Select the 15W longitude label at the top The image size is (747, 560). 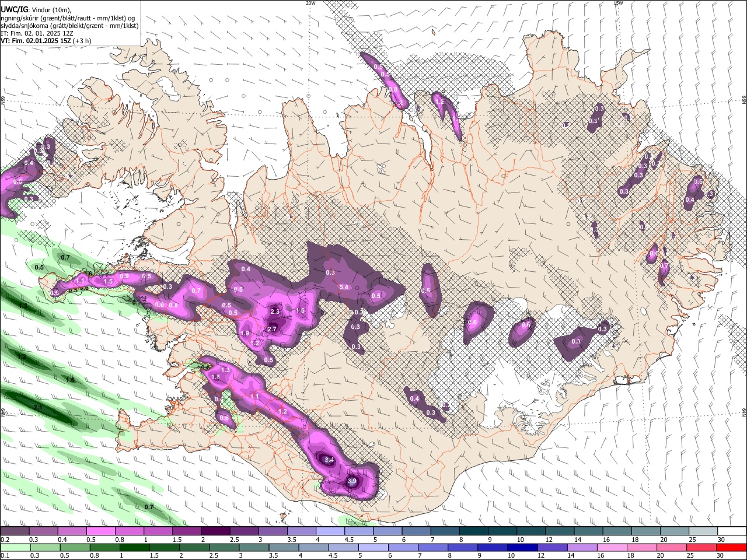coord(618,3)
